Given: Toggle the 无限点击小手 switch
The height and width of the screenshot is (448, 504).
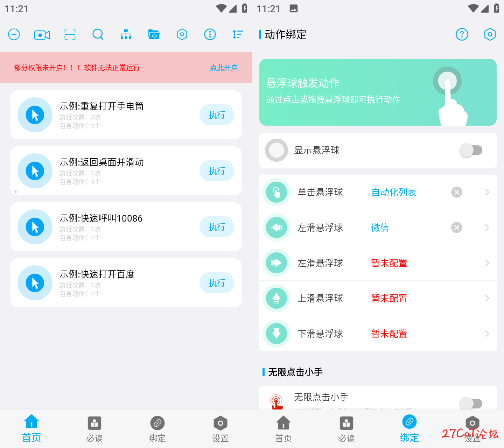Looking at the screenshot, I should click(x=471, y=403).
